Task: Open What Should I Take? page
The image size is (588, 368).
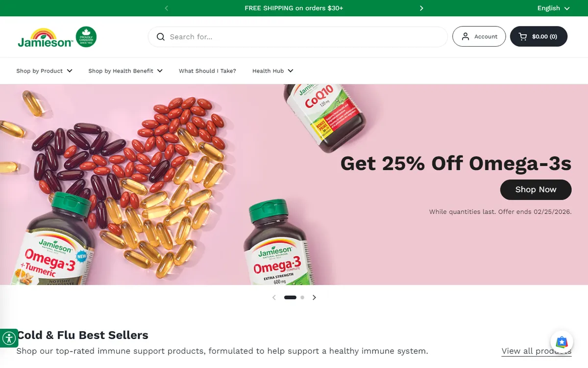Action: [x=207, y=71]
